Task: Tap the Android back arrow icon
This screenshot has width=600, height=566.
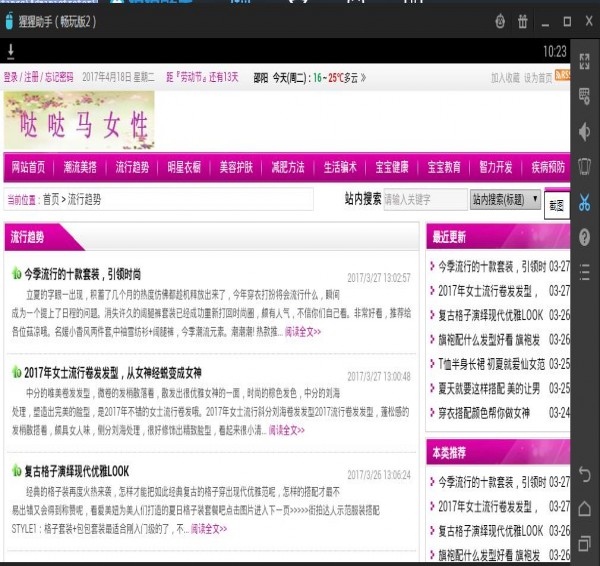Action: pyautogui.click(x=584, y=474)
